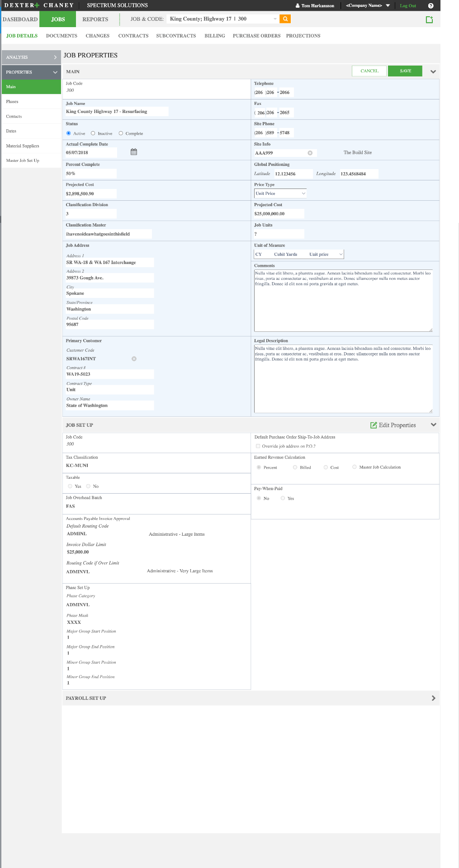Clear the Customer Code SRWA167INT field
This screenshot has height=868, width=459.
(x=134, y=359)
